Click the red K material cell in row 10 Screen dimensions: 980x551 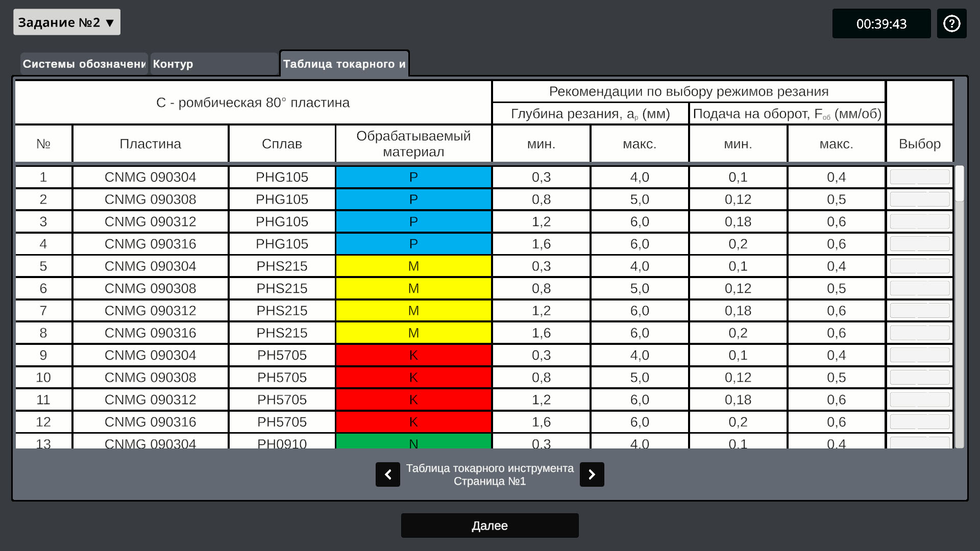click(413, 378)
